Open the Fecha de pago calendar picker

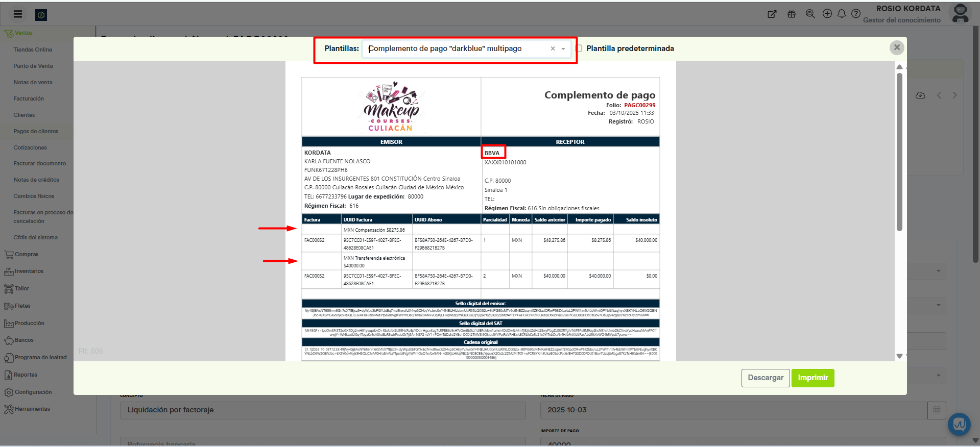coord(937,410)
